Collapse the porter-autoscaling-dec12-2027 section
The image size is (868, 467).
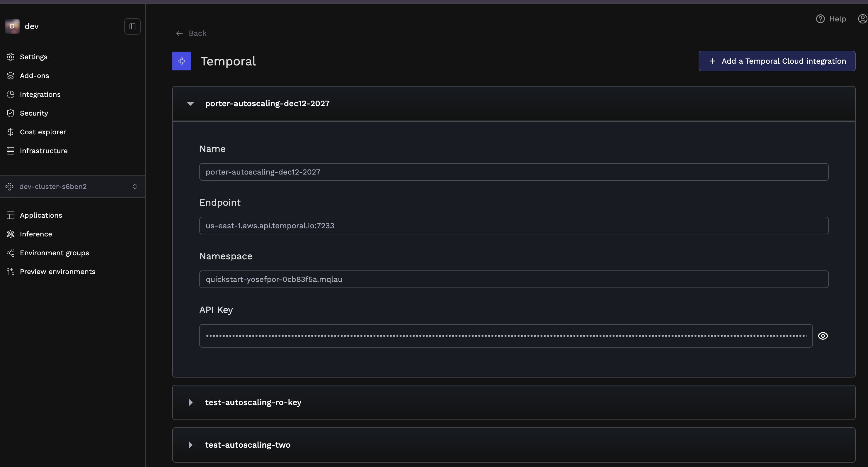tap(190, 104)
